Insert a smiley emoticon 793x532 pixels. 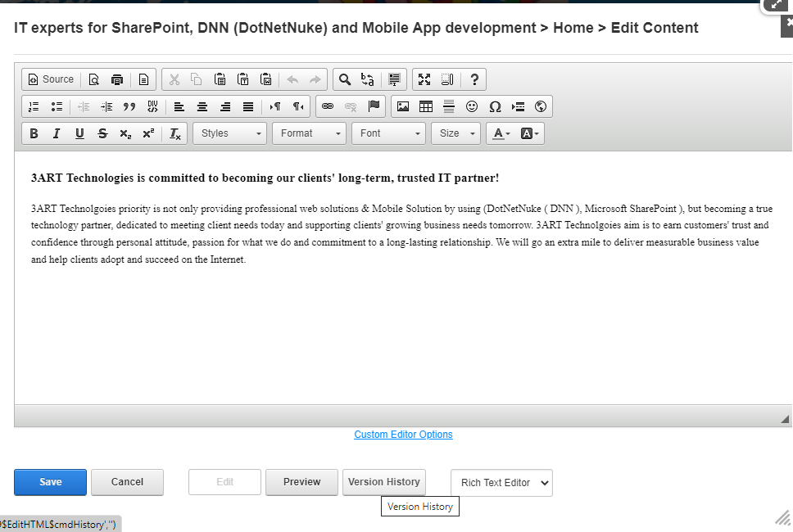point(472,106)
